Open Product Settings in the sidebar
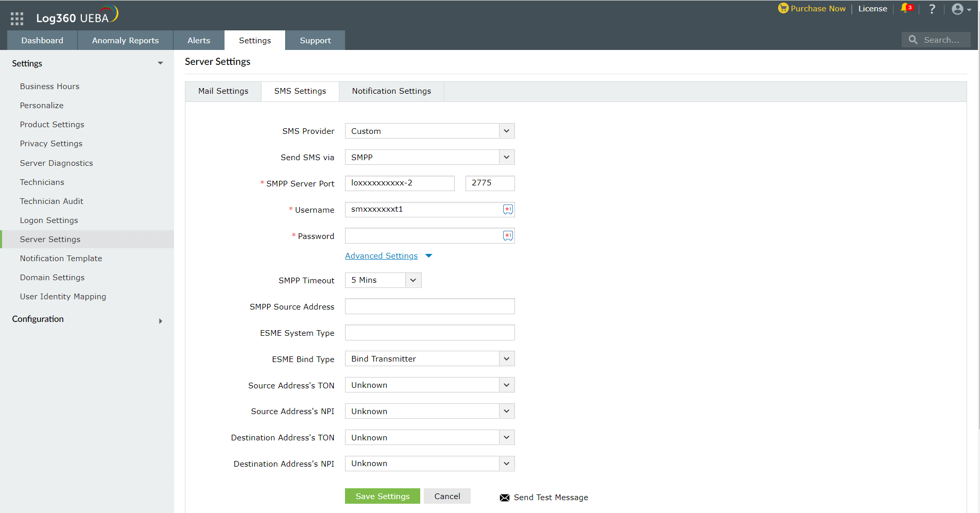This screenshot has height=513, width=980. [52, 125]
